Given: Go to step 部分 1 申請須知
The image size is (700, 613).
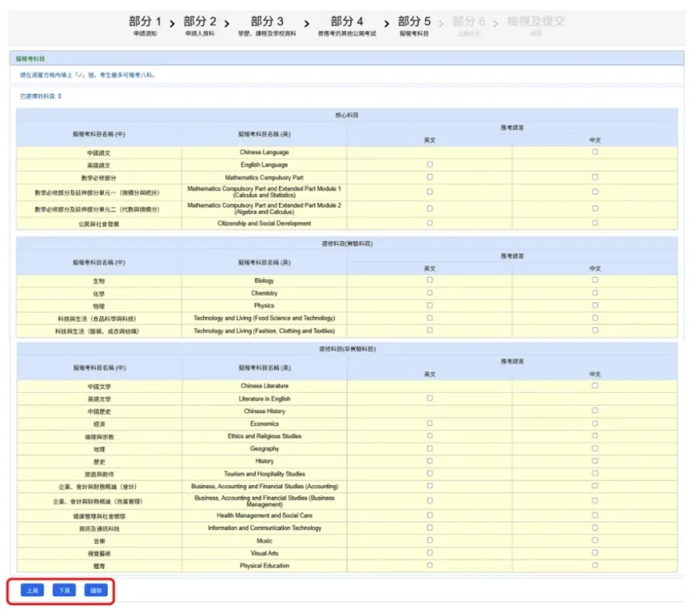Looking at the screenshot, I should tap(145, 26).
